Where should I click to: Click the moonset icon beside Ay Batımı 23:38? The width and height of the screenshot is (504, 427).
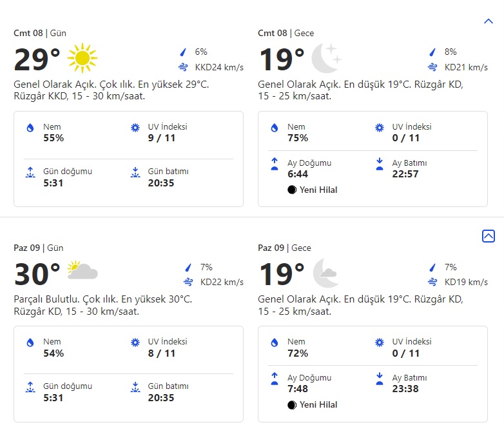click(380, 379)
